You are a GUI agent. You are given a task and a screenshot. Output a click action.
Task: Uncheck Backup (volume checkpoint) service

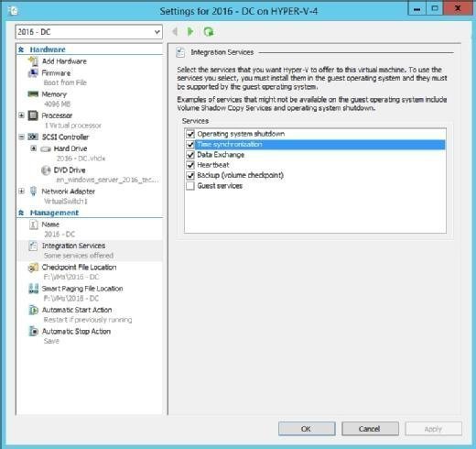[190, 175]
